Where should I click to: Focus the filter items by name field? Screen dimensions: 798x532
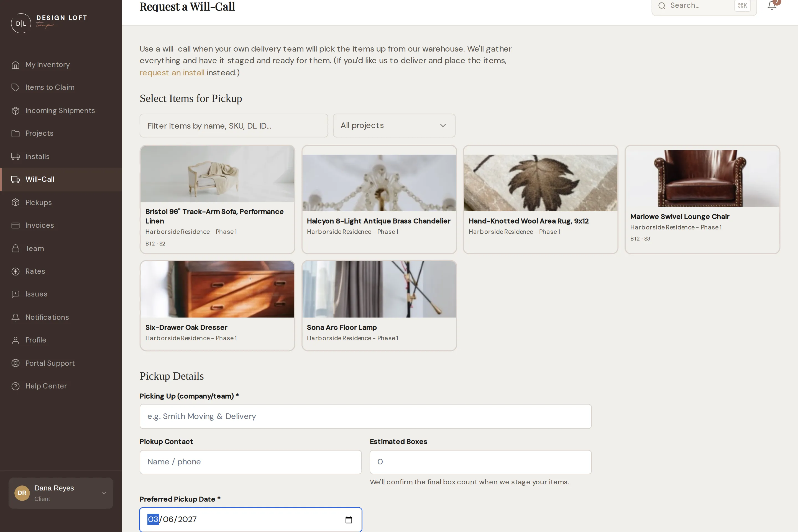(234, 126)
